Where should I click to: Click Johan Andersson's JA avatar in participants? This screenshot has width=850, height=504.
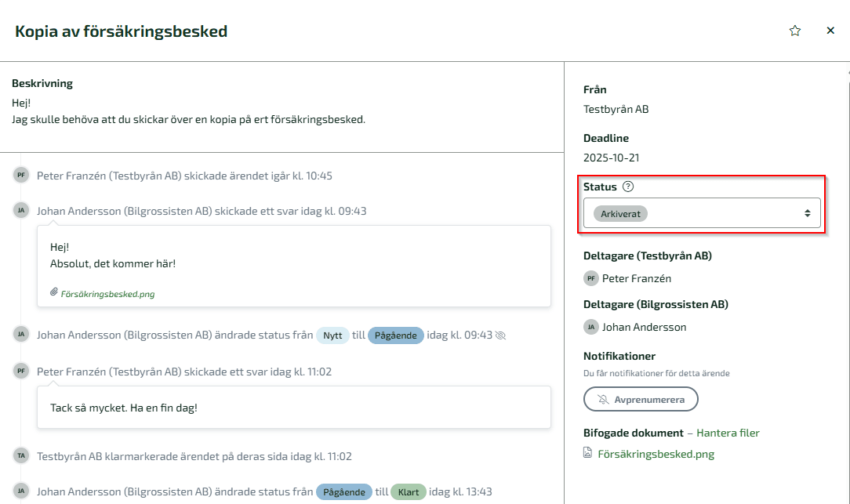(591, 327)
